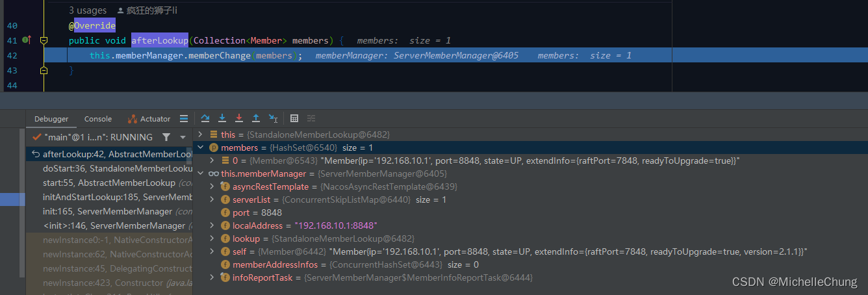Click the debugger layout settings icon
The width and height of the screenshot is (868, 295).
point(184,118)
